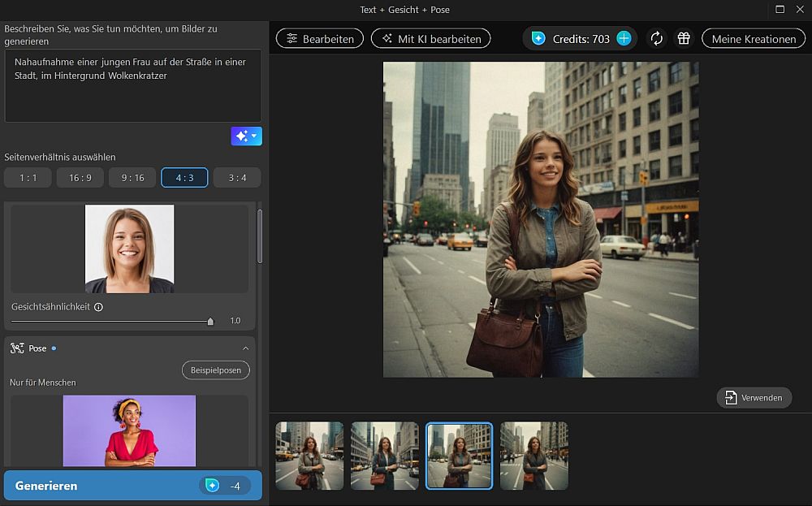
Task: Select the second generated thumbnail
Action: point(385,456)
